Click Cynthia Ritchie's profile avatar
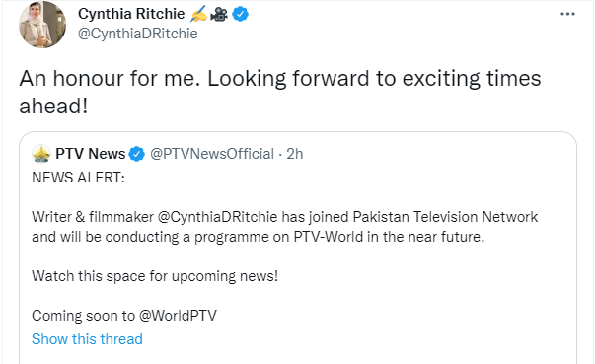The image size is (595, 364). tap(42, 25)
